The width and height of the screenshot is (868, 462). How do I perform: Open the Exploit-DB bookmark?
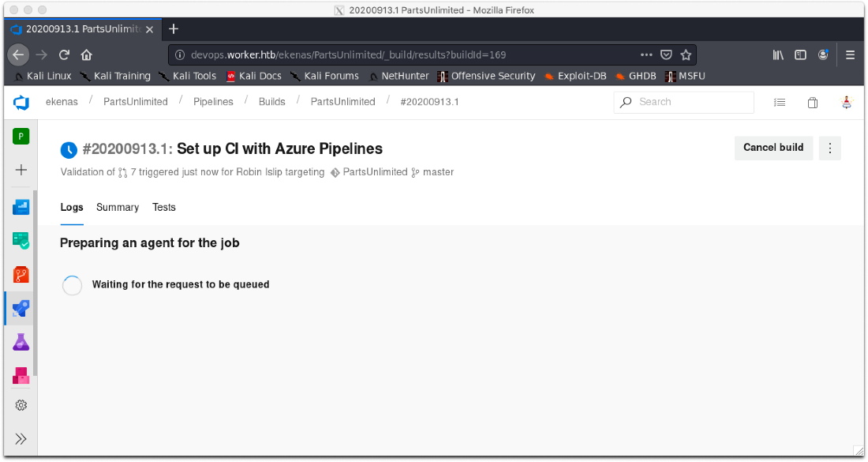(575, 76)
